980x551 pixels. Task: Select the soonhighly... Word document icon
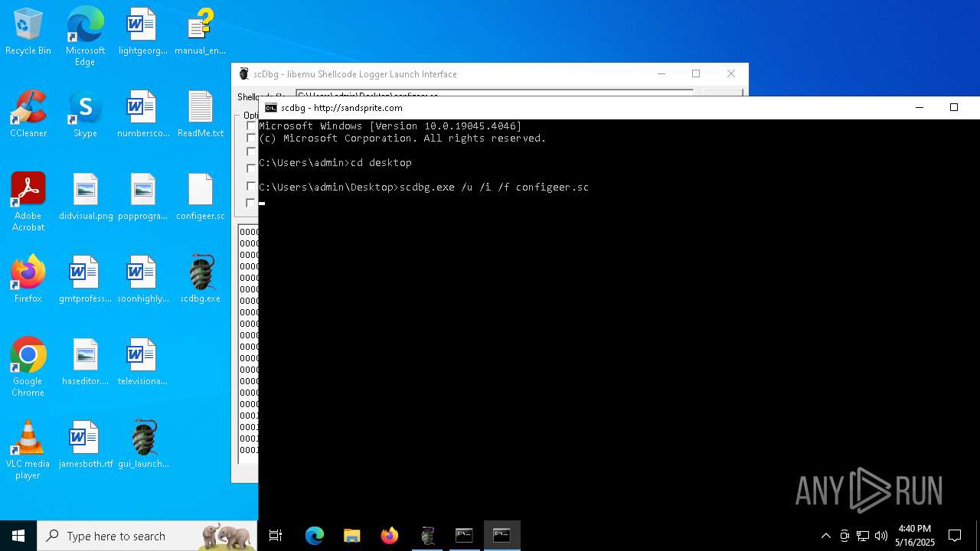coord(142,280)
